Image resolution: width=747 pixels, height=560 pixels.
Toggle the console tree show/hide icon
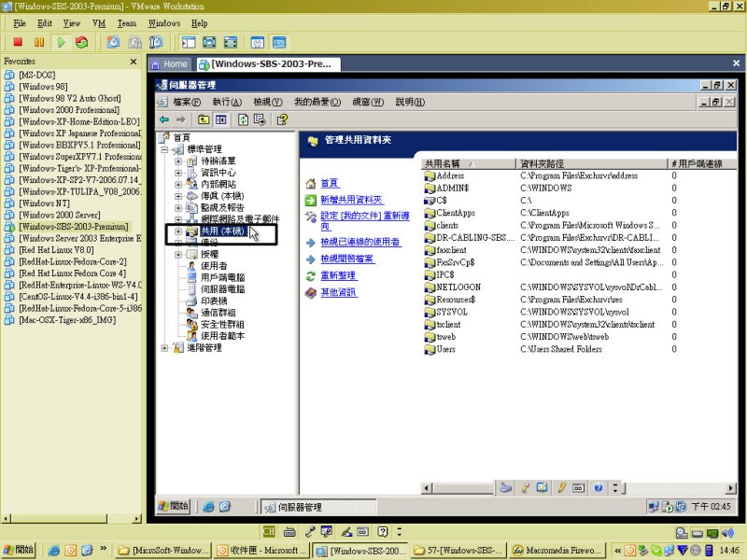220,119
